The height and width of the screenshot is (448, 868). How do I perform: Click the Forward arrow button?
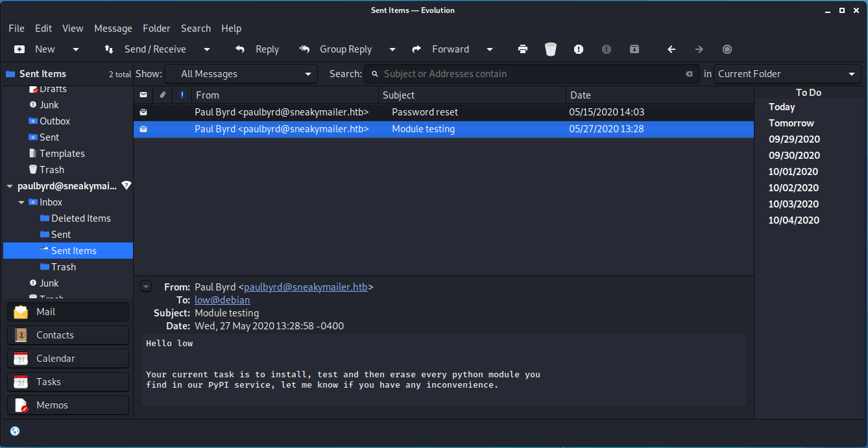pos(442,49)
